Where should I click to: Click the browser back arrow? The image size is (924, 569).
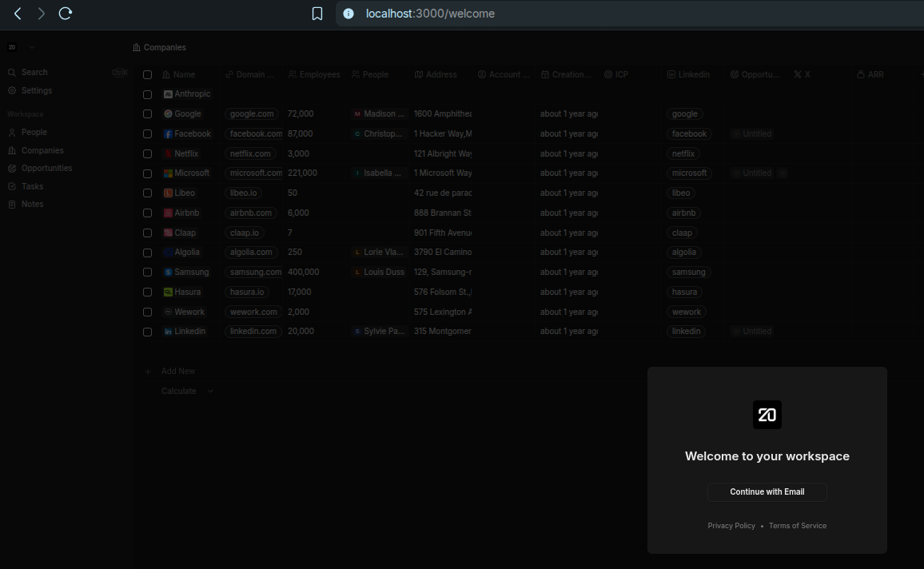pos(18,14)
